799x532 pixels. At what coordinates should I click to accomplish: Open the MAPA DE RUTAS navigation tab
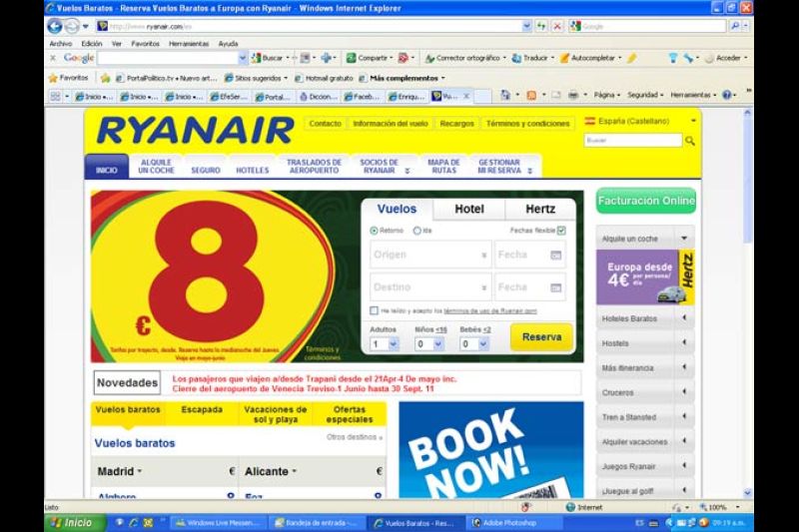(x=443, y=167)
